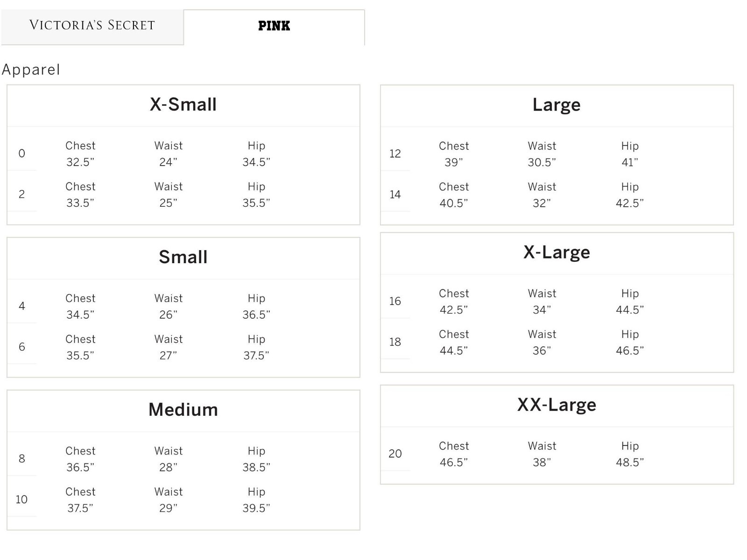Switch to the Victoria's Secret tab
This screenshot has height=560, width=747.
[92, 26]
